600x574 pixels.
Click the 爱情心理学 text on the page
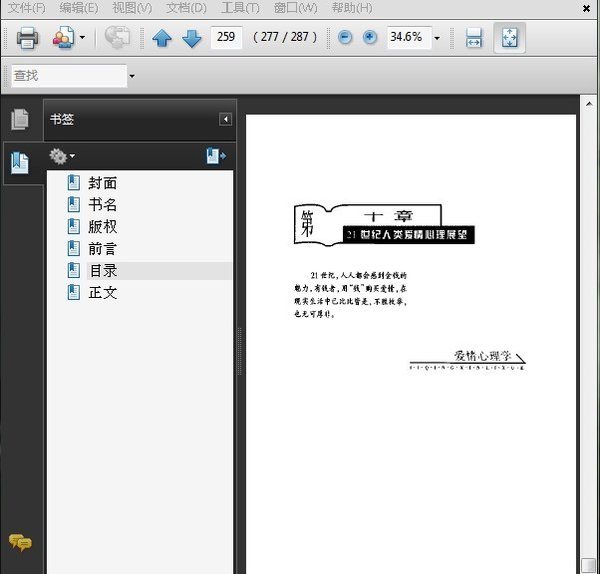(x=482, y=356)
